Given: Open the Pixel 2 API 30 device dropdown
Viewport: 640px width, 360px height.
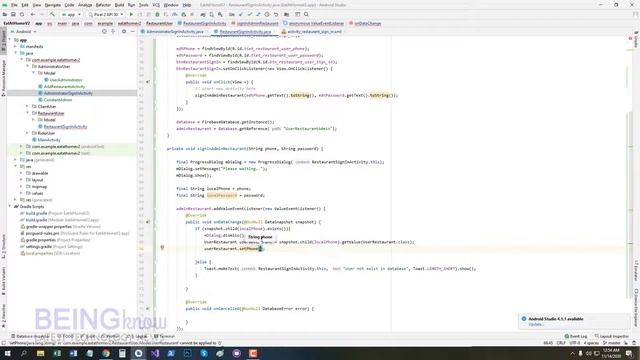Looking at the screenshot, I should pos(106,14).
